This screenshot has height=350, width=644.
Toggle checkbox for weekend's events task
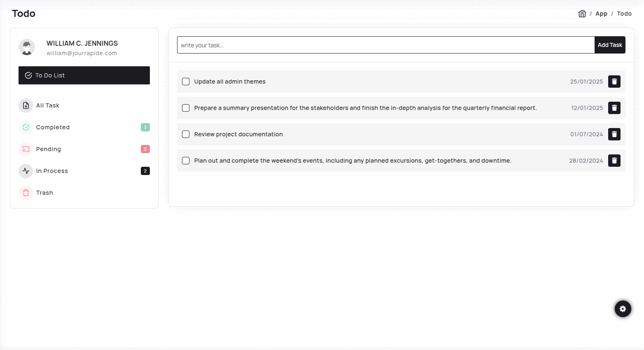click(x=186, y=161)
